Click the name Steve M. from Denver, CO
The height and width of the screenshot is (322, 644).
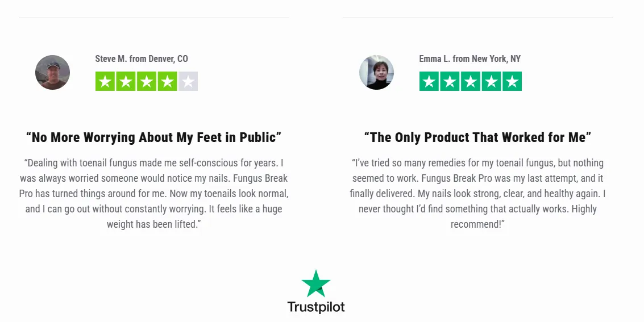pos(142,58)
